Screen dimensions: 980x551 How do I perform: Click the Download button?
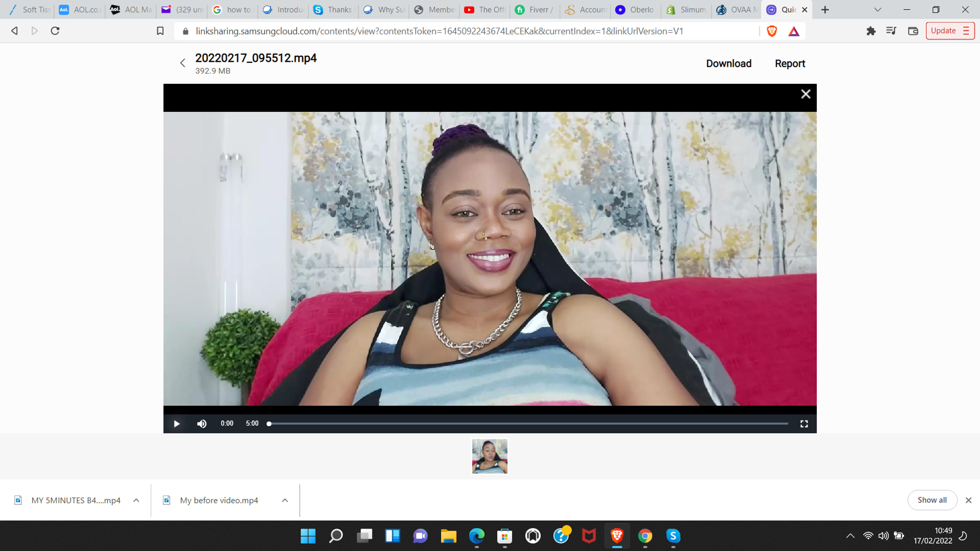coord(729,64)
